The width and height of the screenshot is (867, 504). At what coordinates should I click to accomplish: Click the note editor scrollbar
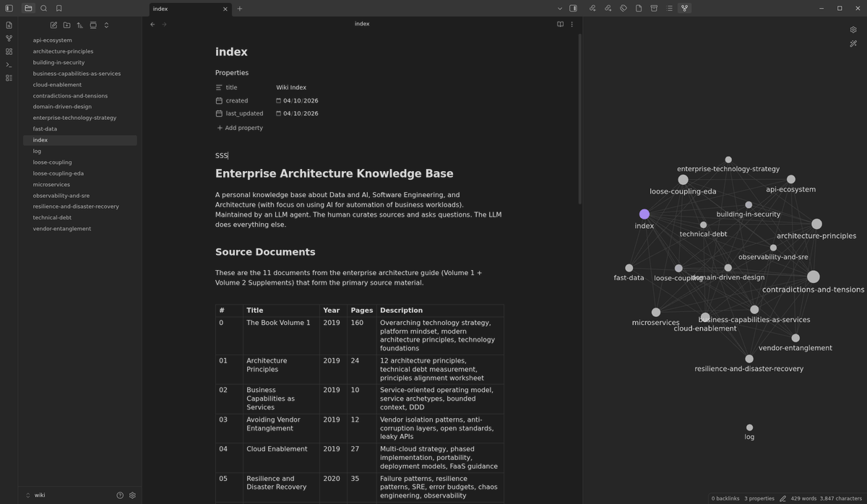[579, 119]
